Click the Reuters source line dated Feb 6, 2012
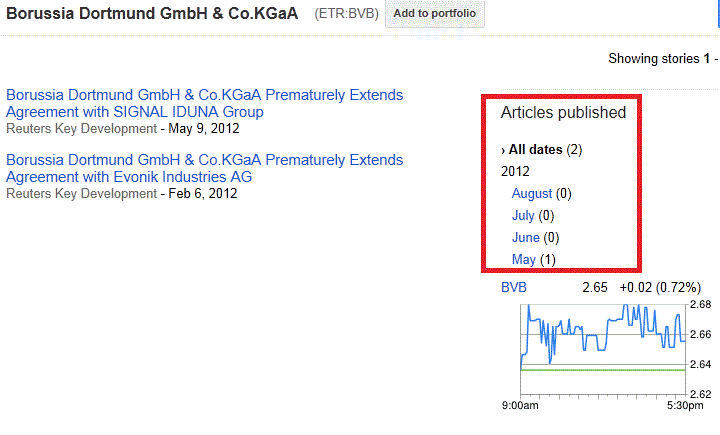 click(121, 193)
